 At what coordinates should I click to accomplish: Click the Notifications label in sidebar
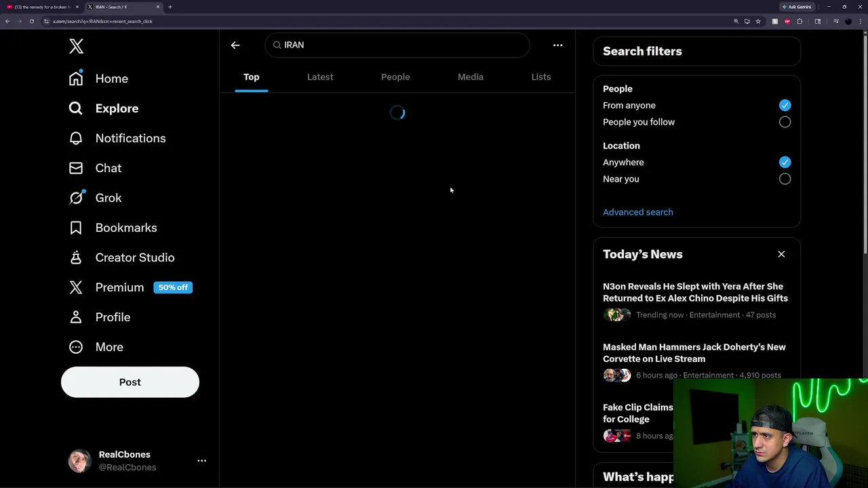[130, 138]
